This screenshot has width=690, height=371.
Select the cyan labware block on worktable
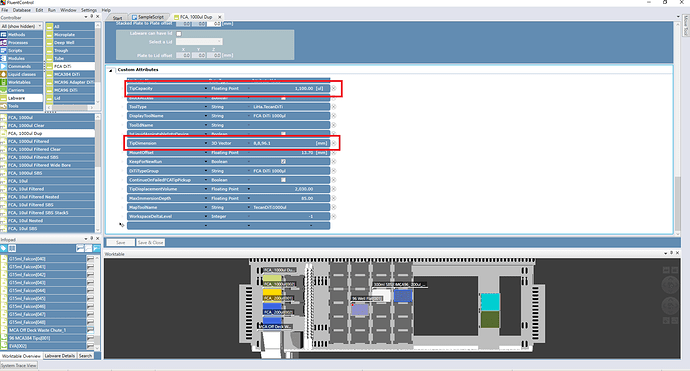(490, 302)
